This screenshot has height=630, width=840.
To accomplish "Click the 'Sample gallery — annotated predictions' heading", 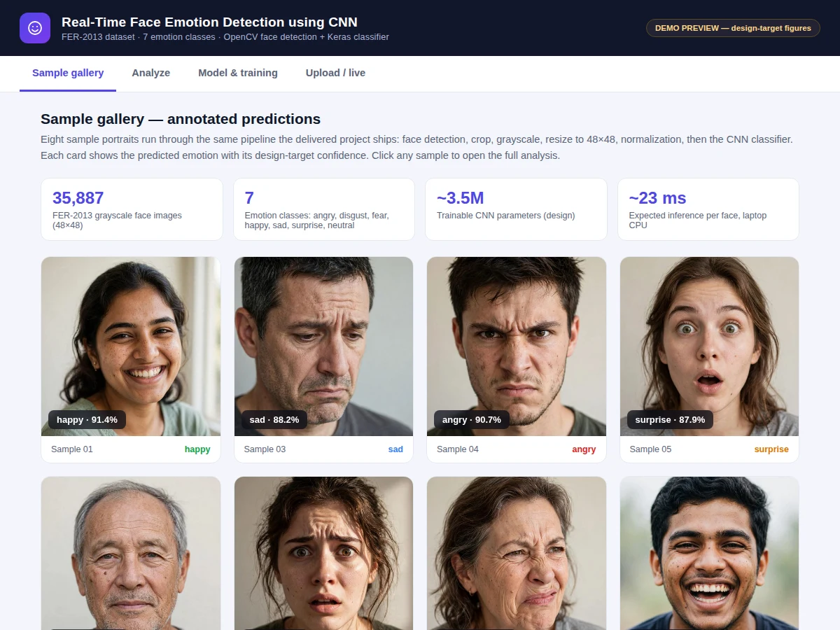I will pos(181,119).
